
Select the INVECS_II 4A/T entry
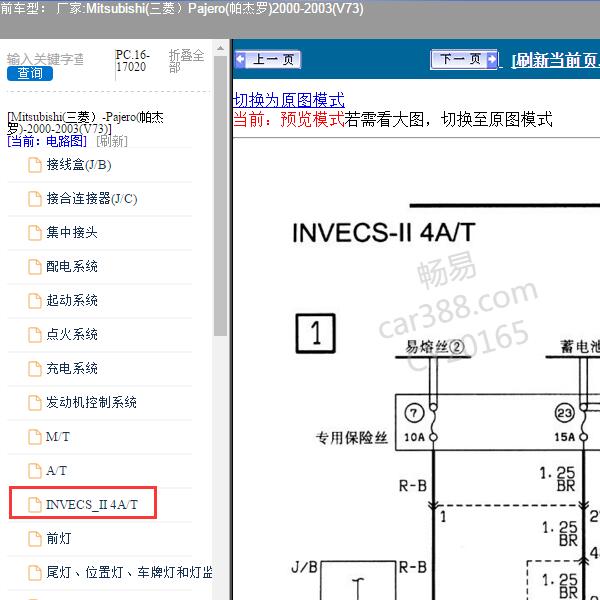[x=92, y=504]
